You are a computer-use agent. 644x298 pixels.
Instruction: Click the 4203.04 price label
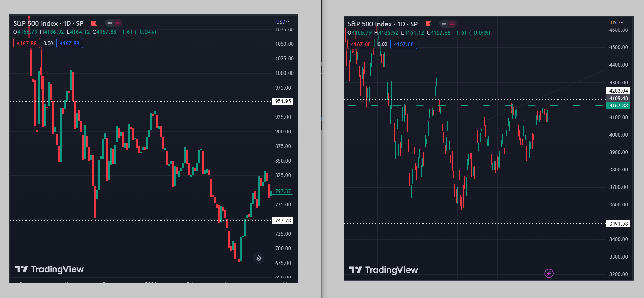[618, 91]
